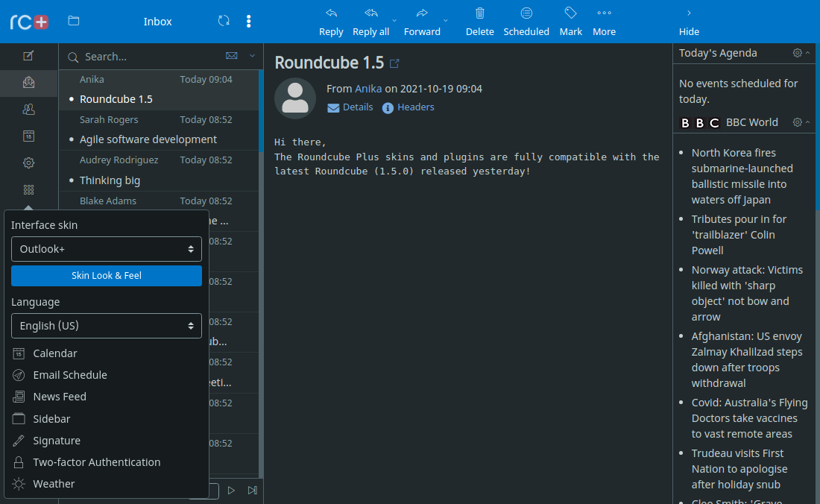
Task: Click the BBC logo in sidebar
Action: [x=700, y=122]
